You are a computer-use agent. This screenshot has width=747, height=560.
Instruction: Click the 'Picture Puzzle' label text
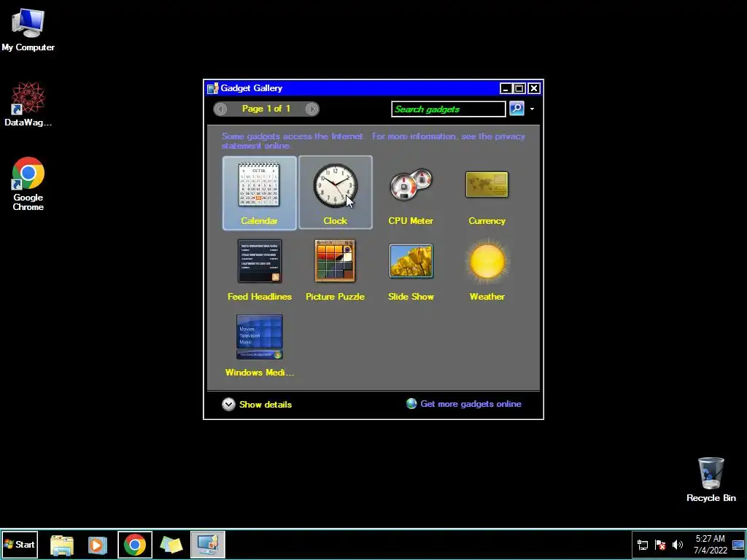[335, 296]
